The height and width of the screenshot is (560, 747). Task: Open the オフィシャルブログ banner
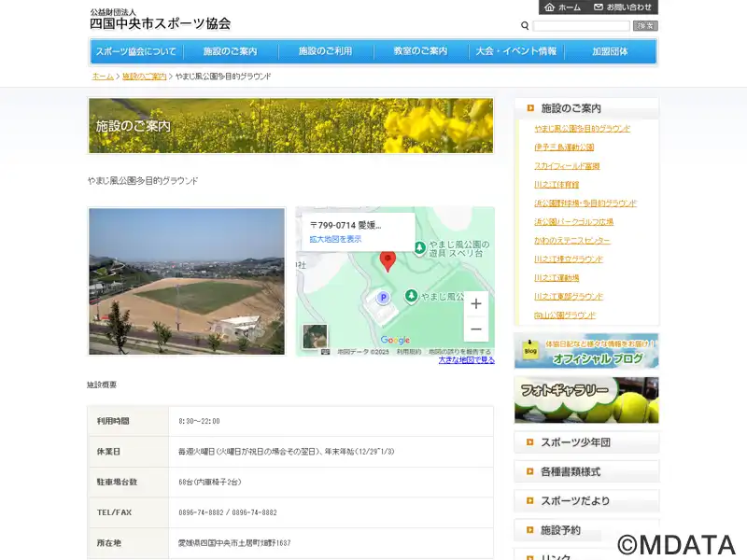(586, 351)
